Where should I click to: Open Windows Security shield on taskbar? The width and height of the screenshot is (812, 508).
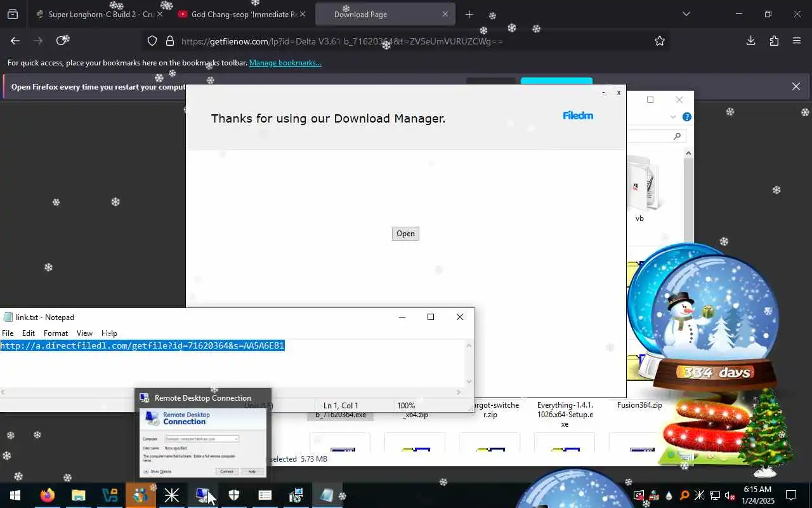click(233, 495)
